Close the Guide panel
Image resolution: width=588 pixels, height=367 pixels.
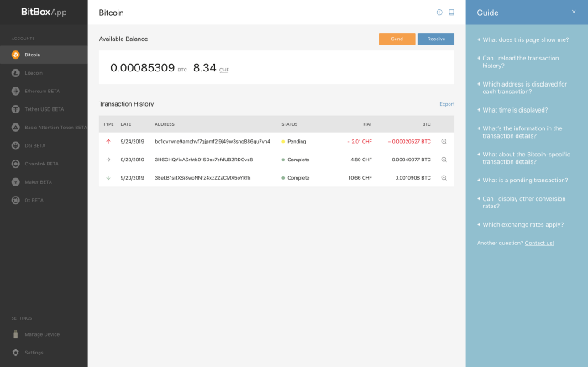(574, 12)
